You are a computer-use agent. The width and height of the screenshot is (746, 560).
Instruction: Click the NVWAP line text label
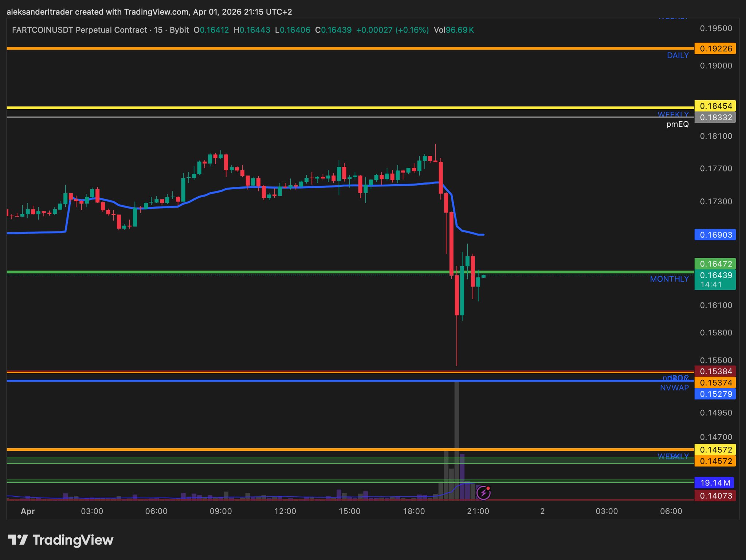[x=674, y=388]
